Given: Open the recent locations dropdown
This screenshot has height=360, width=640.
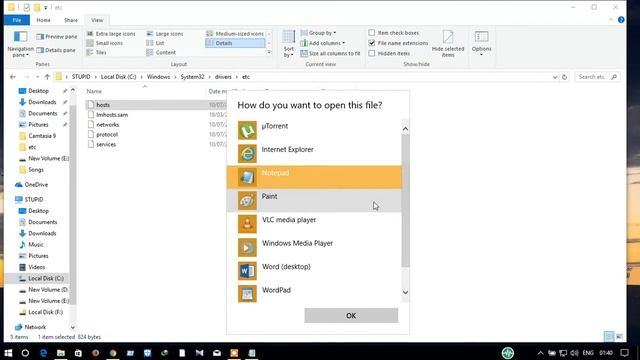Looking at the screenshot, I should tap(38, 77).
